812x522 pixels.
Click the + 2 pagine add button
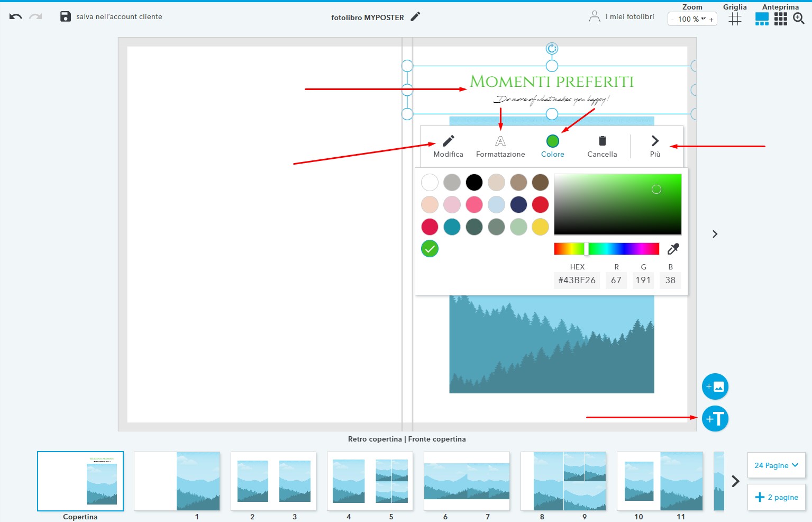tap(776, 497)
